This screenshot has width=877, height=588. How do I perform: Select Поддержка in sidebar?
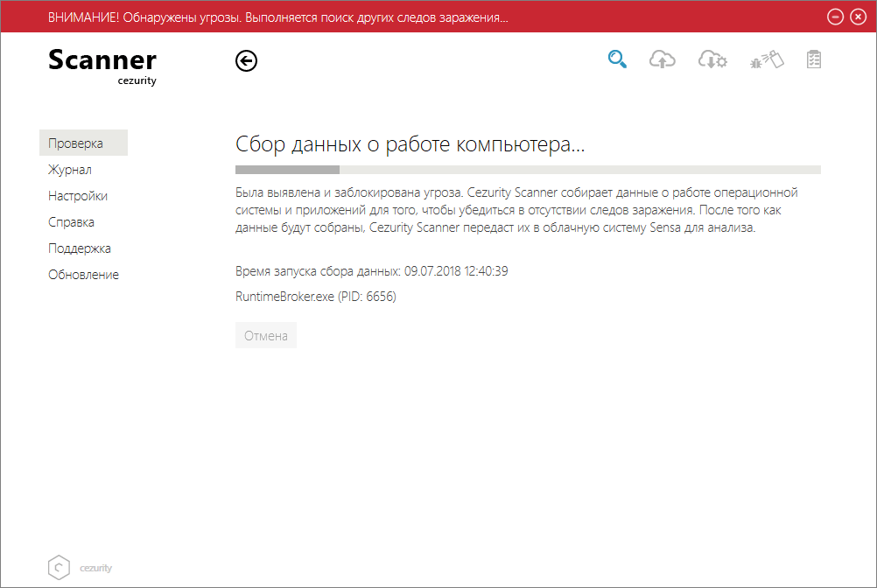80,248
